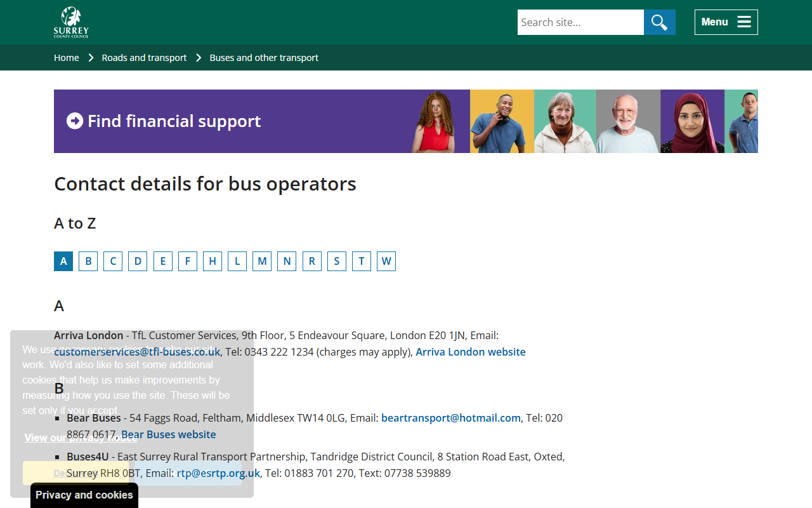
Task: Click the Arriva London operator name
Action: coord(89,335)
